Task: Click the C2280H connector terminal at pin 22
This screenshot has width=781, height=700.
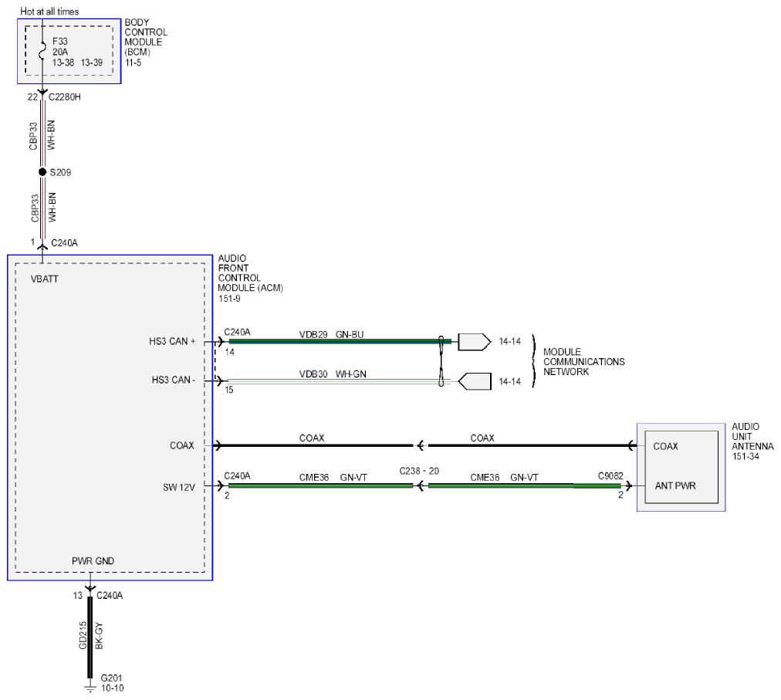Action: click(x=42, y=93)
